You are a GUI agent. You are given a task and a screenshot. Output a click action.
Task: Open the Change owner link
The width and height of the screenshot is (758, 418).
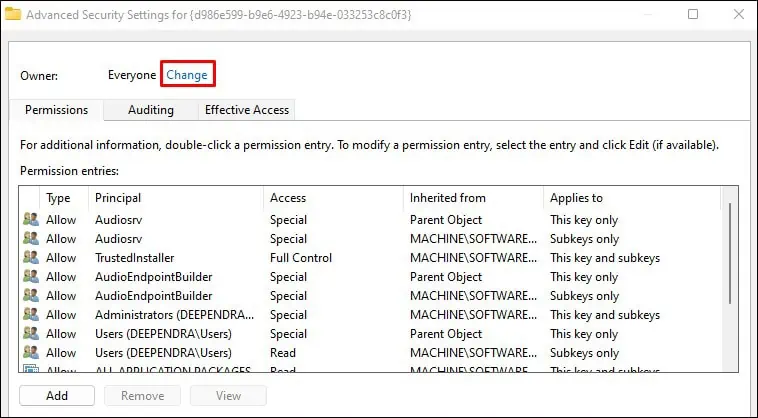(x=187, y=75)
